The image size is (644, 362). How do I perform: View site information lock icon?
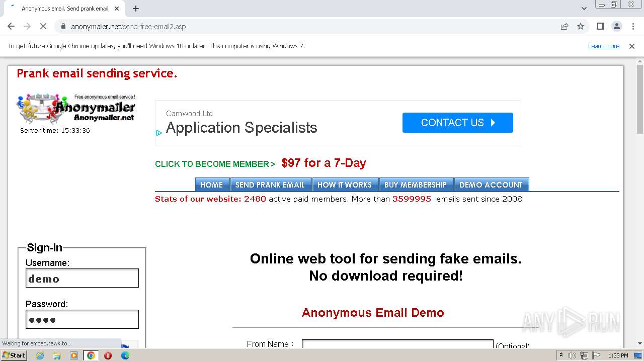tap(63, 26)
